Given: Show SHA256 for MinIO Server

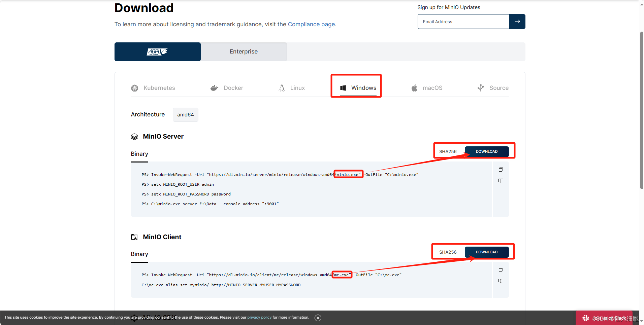Looking at the screenshot, I should 448,151.
